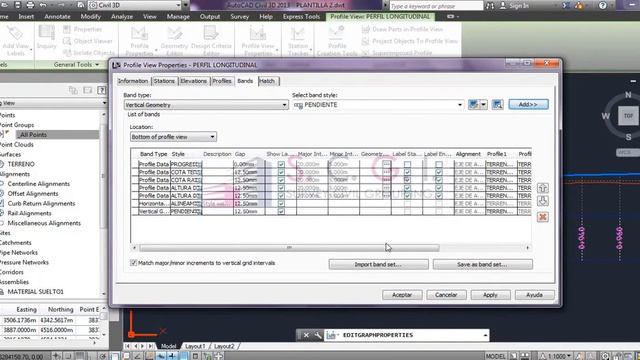Click the keyword search input field
Viewport: 640px width, 360px height.
coord(436,6)
